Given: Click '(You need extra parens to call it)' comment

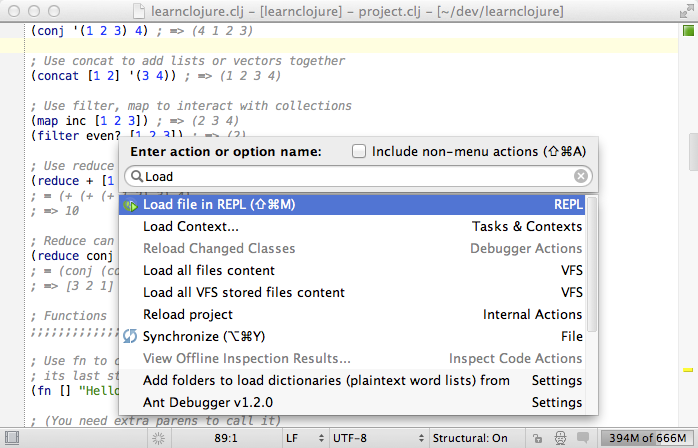Looking at the screenshot, I should pos(156,420).
